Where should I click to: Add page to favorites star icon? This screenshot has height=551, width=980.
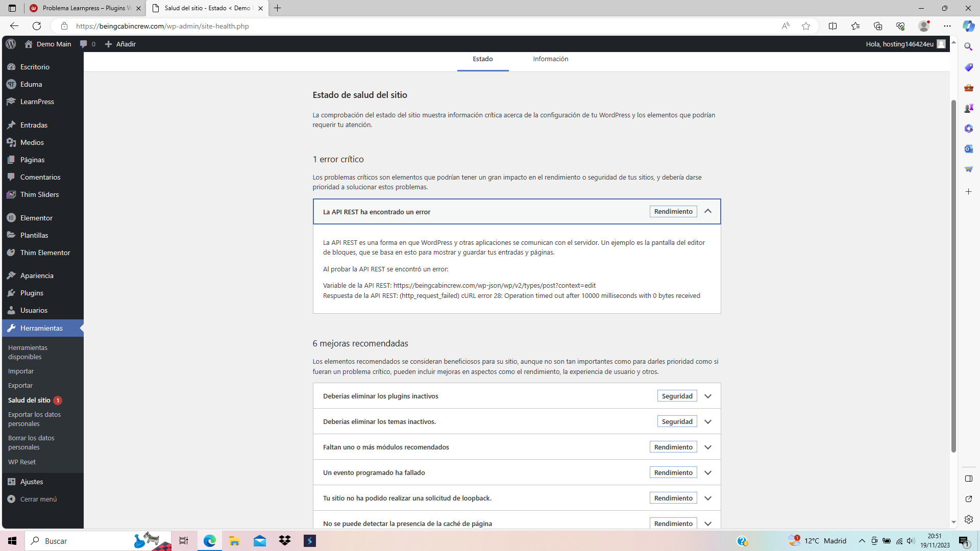806,26
